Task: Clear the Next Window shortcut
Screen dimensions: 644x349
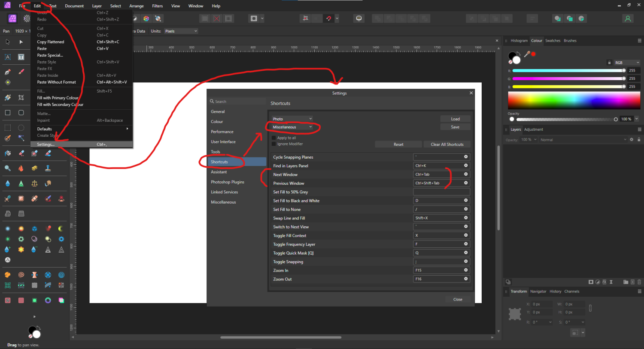Action: (466, 174)
